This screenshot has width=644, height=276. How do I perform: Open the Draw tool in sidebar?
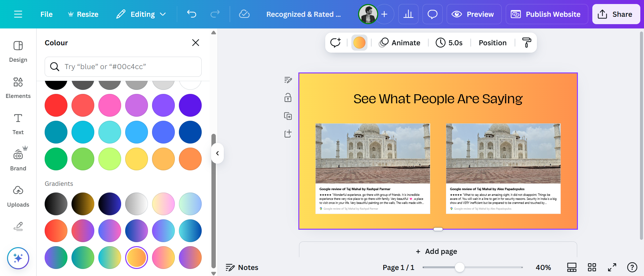18,227
